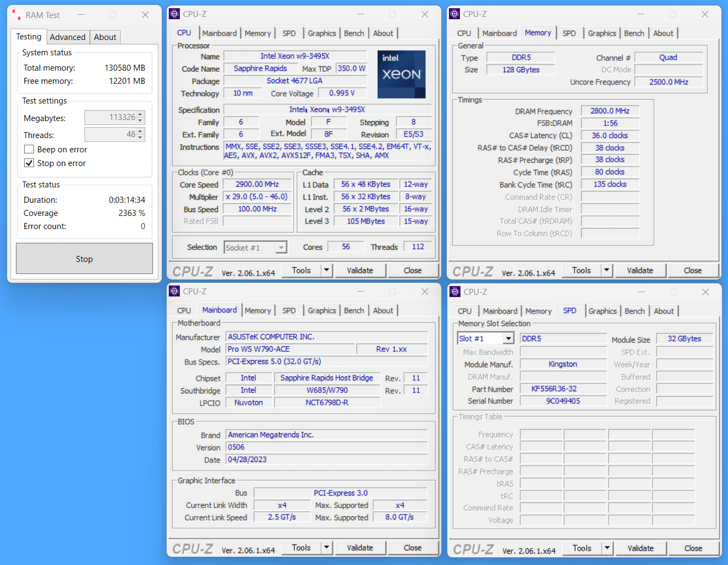
Task: Click the CAS# Latency 36.0 clocks value
Action: pos(610,135)
